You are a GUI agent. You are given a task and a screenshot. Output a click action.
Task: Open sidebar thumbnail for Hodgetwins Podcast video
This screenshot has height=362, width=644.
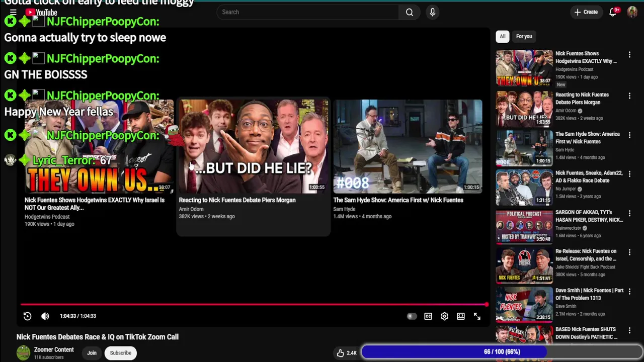coord(524,68)
